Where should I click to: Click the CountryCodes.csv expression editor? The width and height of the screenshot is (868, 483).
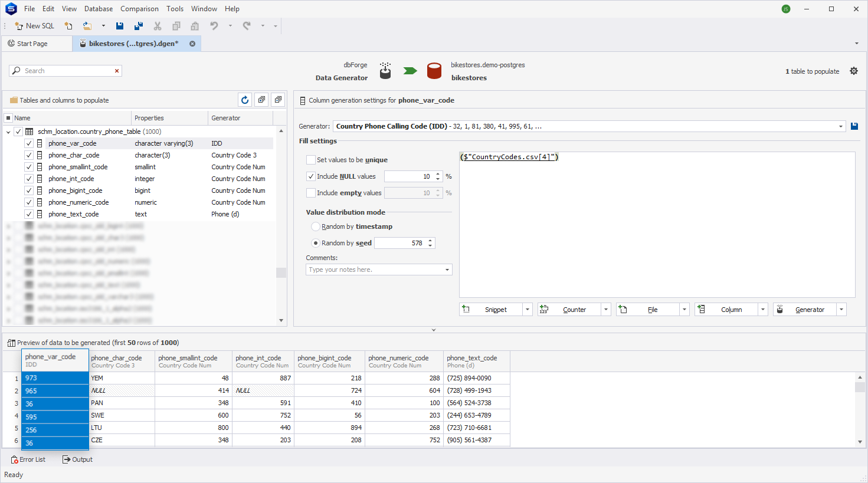tap(657, 225)
